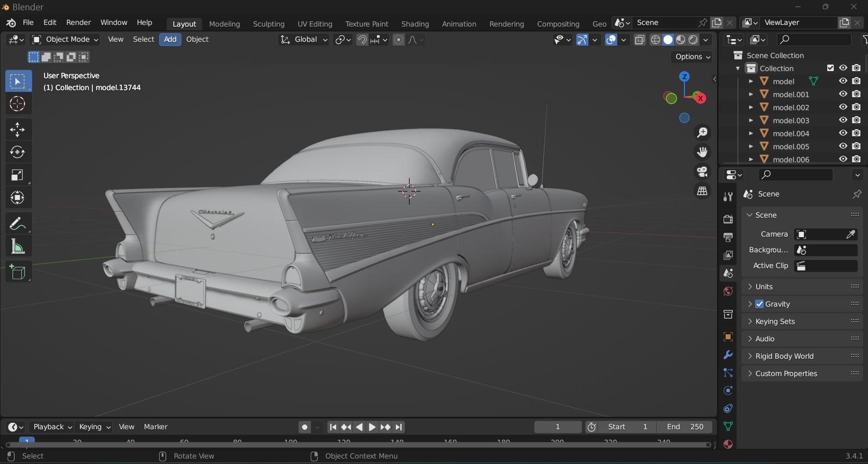
Task: Activate the Rotate tool
Action: (17, 152)
